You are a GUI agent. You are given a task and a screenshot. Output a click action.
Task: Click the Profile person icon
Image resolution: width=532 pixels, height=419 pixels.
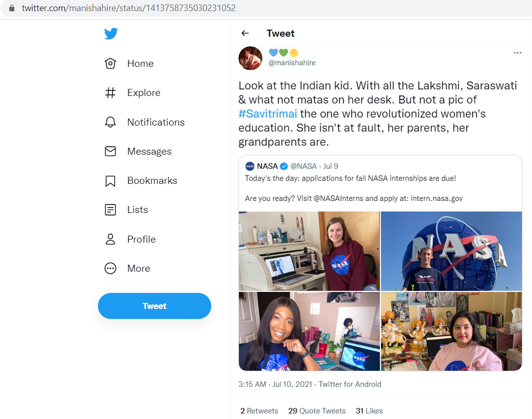click(x=110, y=239)
